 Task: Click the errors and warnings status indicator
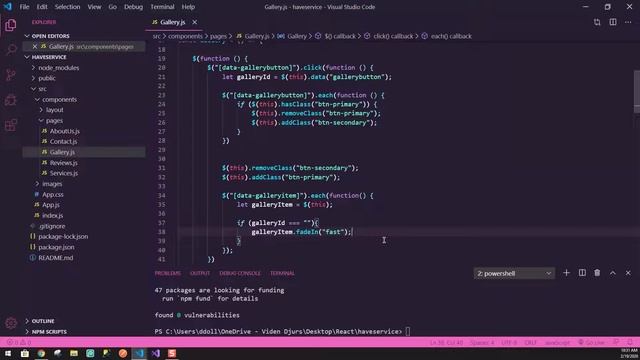[x=19, y=342]
